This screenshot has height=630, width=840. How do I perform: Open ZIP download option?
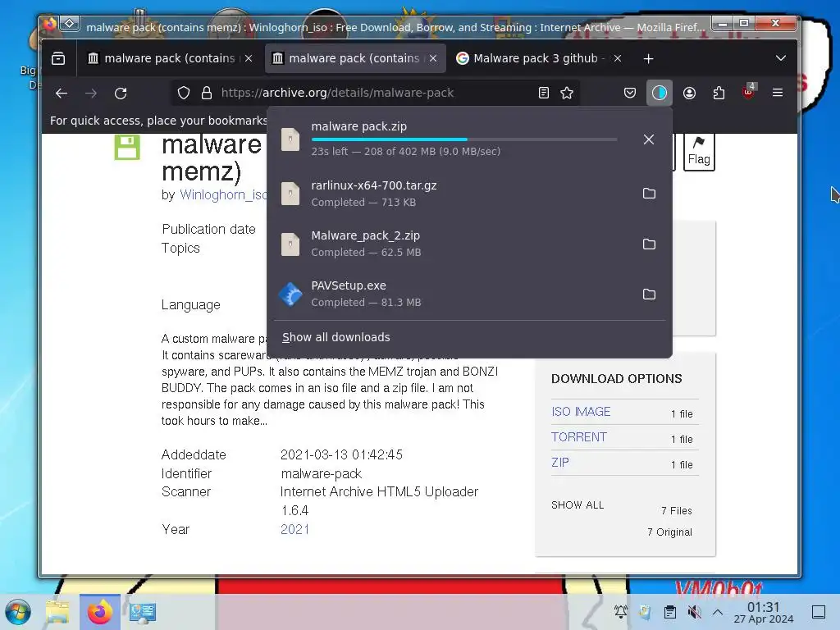click(559, 463)
